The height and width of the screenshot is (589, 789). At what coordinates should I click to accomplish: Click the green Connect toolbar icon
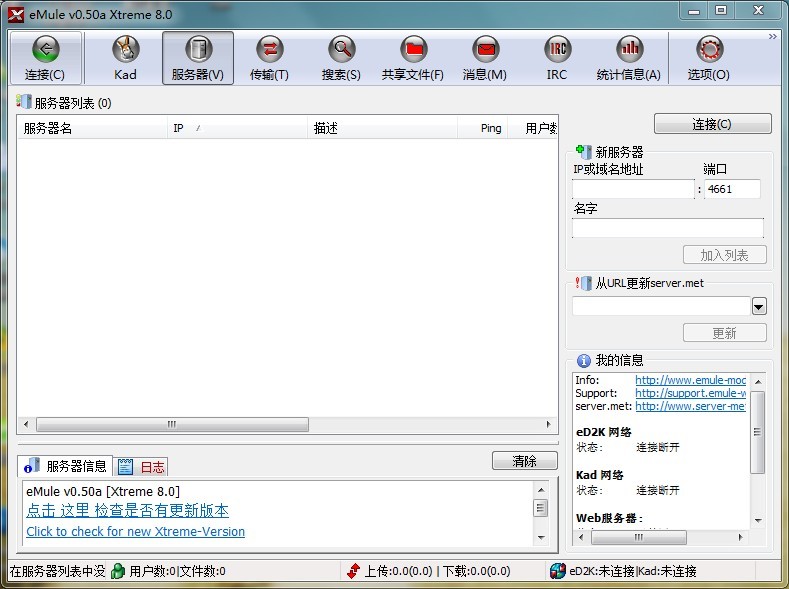point(46,49)
